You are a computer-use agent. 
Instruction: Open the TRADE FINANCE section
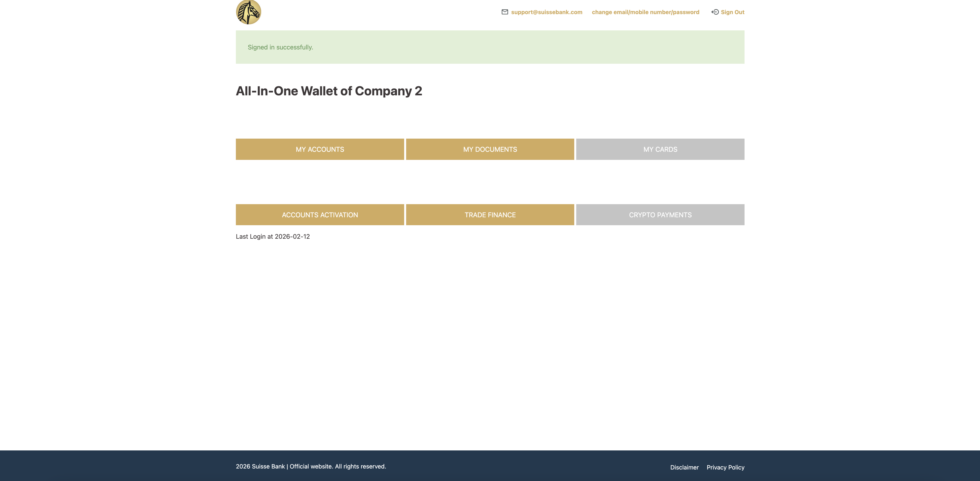[490, 215]
